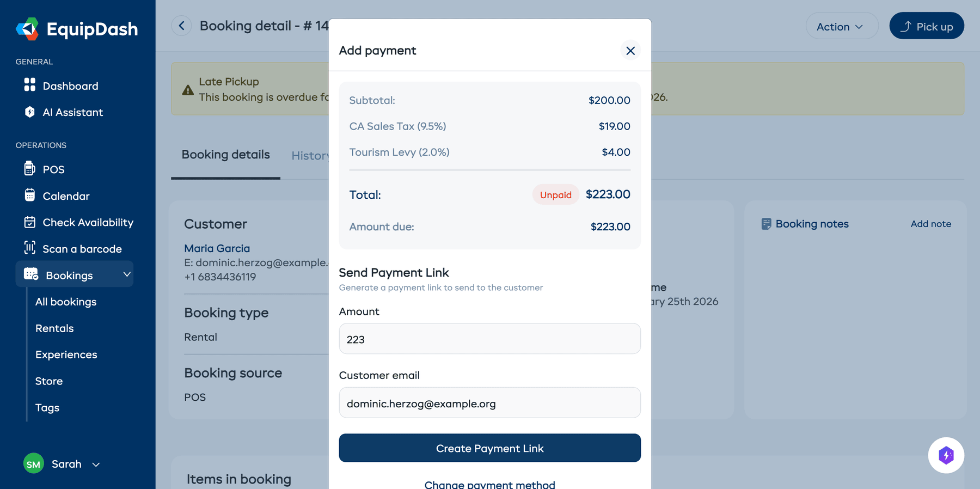Click the $4.00 tourism levy amount
Screen dimensions: 980x489
click(x=616, y=152)
